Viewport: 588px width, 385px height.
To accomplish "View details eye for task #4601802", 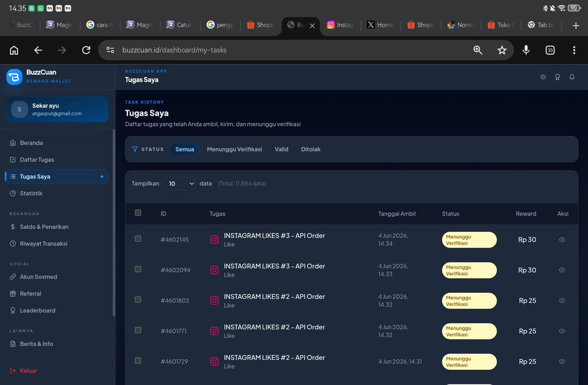I will [x=562, y=301].
